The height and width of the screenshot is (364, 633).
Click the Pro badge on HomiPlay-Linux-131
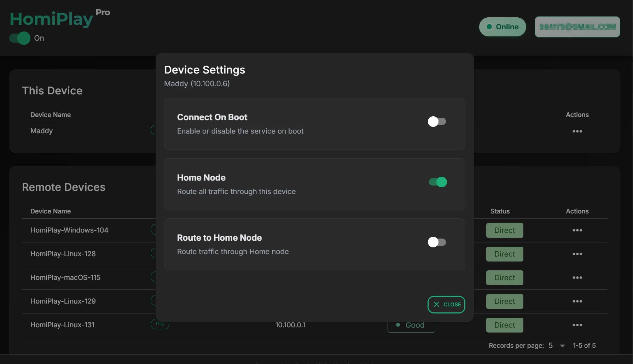[x=160, y=324]
